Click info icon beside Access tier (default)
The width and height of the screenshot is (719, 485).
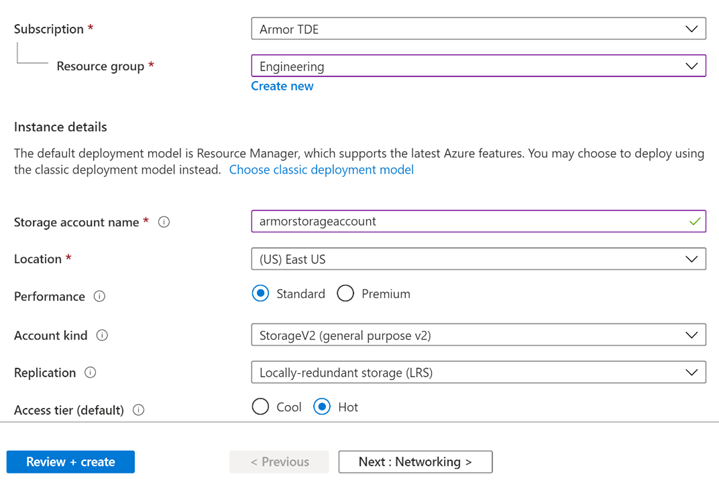[138, 410]
